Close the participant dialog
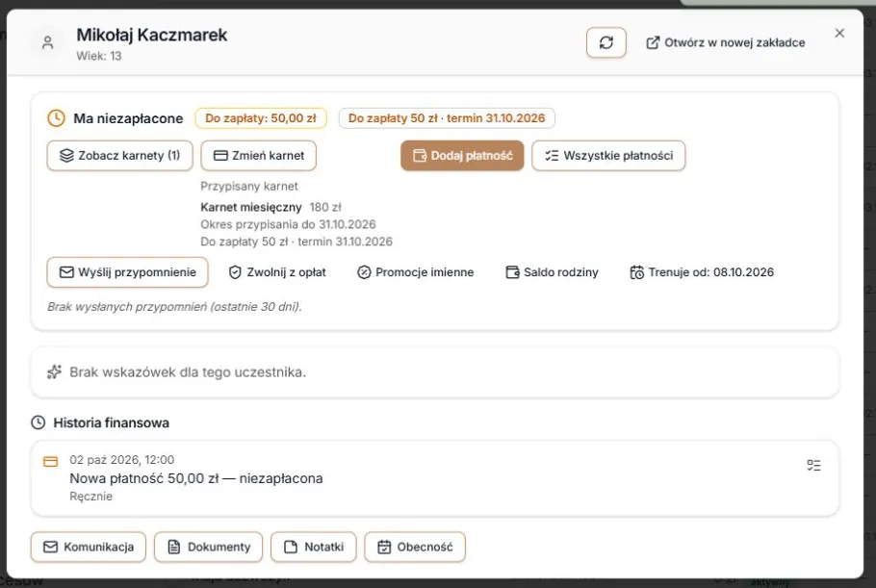 839,34
